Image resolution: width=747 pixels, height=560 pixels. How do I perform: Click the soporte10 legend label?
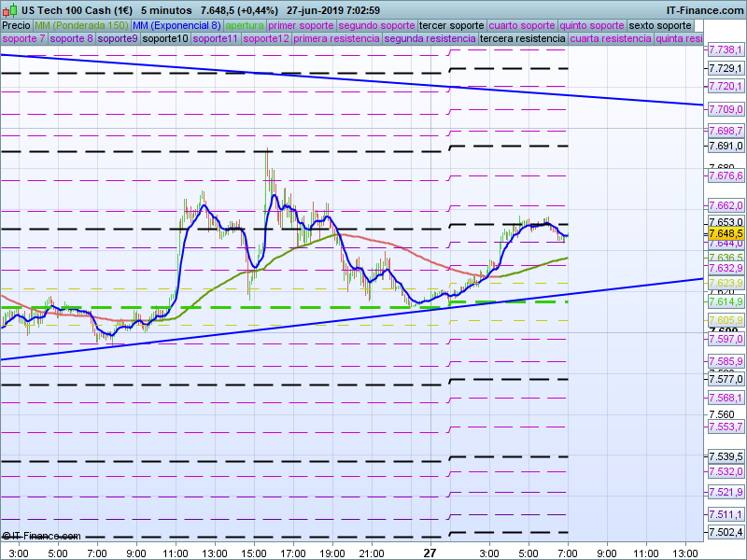click(x=166, y=39)
